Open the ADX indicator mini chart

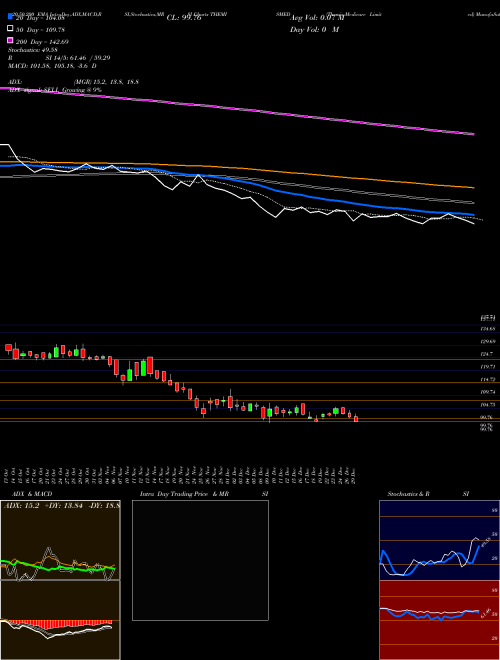[60, 540]
